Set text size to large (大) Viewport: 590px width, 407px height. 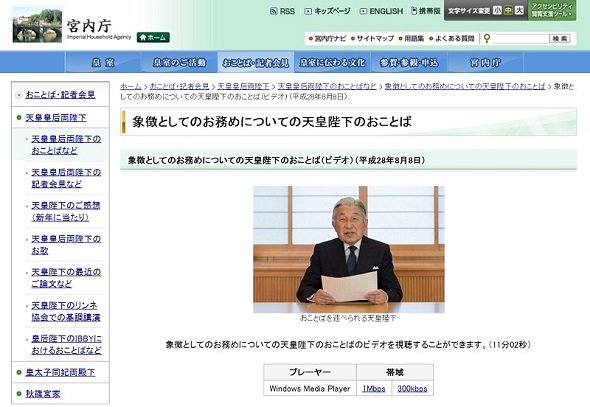tap(519, 11)
